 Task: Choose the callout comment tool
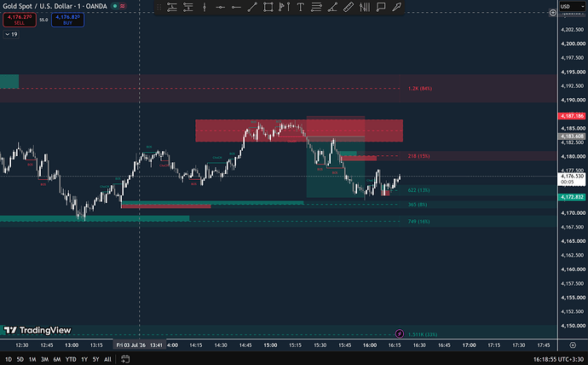[x=381, y=7]
